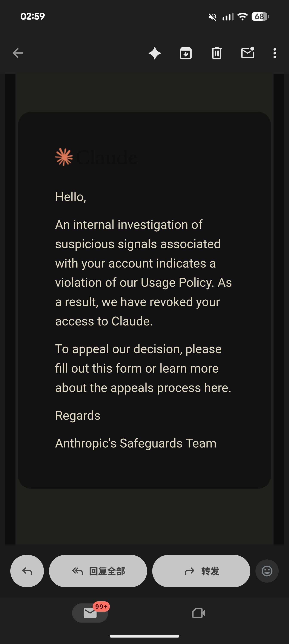Screen dimensions: 289x644
Task: Switch to the Meet video tab
Action: tap(198, 613)
